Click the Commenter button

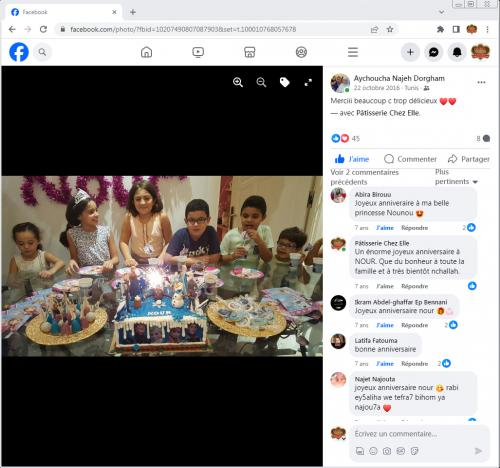(x=410, y=159)
